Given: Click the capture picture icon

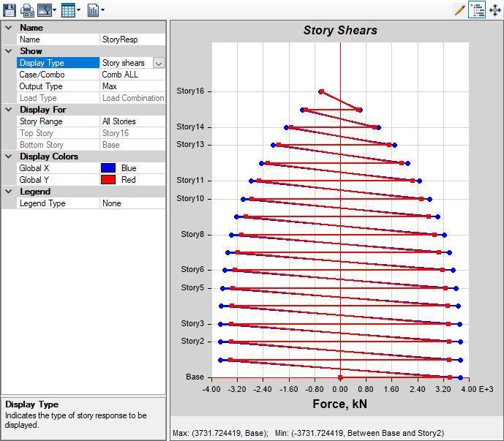Looking at the screenshot, I should point(45,10).
